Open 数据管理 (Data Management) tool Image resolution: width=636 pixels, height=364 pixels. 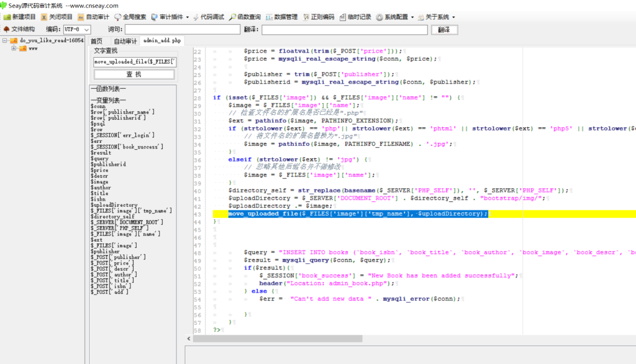click(269, 17)
